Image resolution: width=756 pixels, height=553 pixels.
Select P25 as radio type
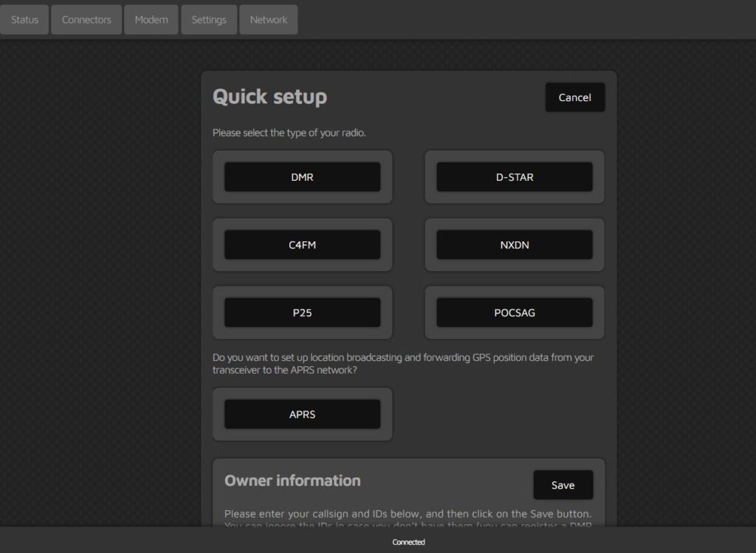tap(302, 313)
